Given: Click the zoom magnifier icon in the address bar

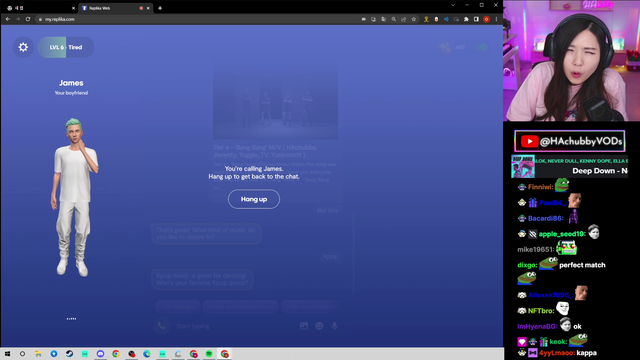Looking at the screenshot, I should [393, 19].
